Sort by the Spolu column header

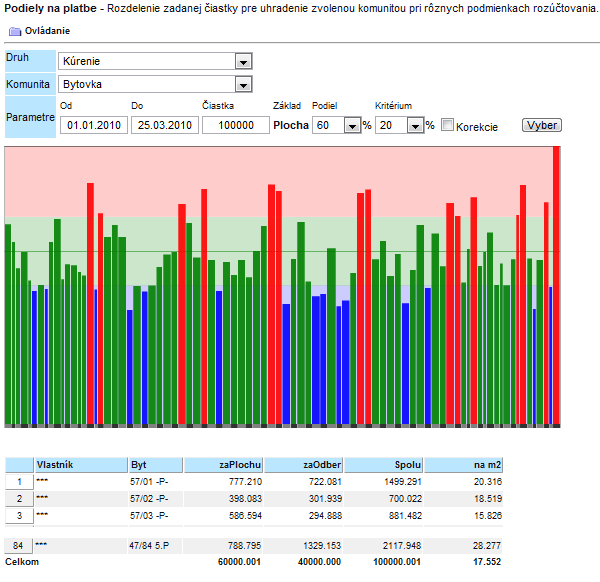tap(384, 465)
